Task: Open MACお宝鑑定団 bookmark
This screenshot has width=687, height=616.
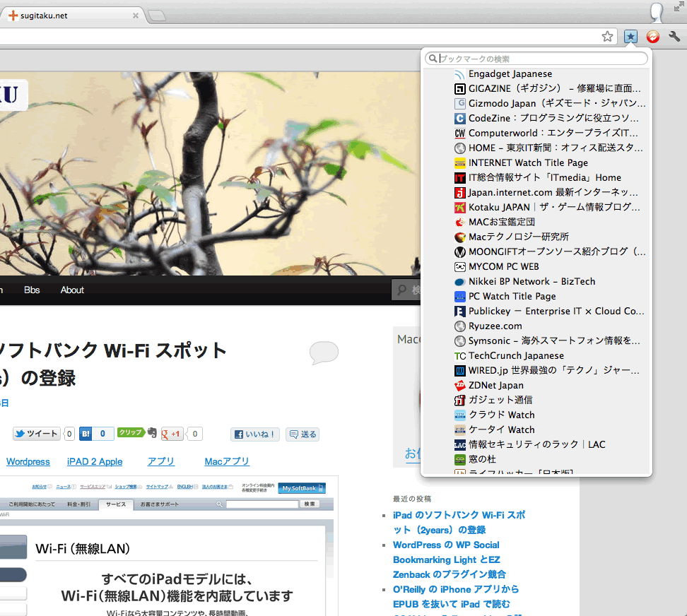Action: click(x=536, y=222)
